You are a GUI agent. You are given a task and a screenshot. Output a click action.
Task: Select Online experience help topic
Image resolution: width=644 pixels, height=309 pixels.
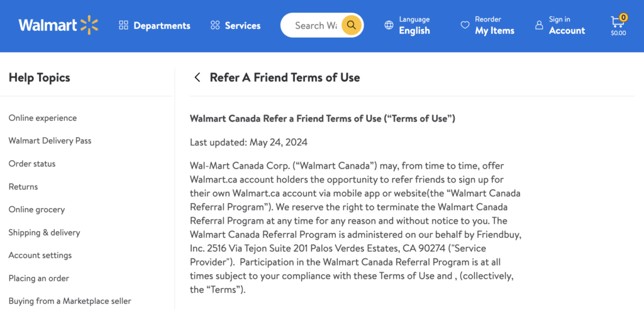point(43,118)
